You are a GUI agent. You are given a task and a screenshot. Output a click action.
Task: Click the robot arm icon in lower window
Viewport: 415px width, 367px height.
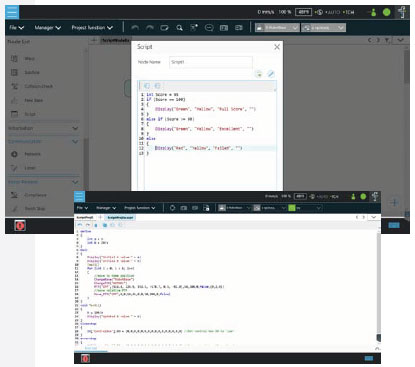[375, 196]
